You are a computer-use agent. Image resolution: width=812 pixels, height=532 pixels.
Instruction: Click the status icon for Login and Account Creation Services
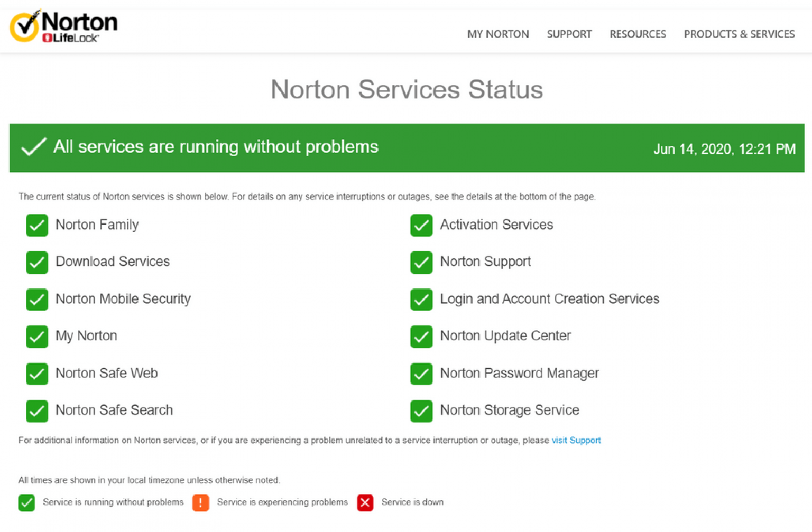(x=421, y=300)
